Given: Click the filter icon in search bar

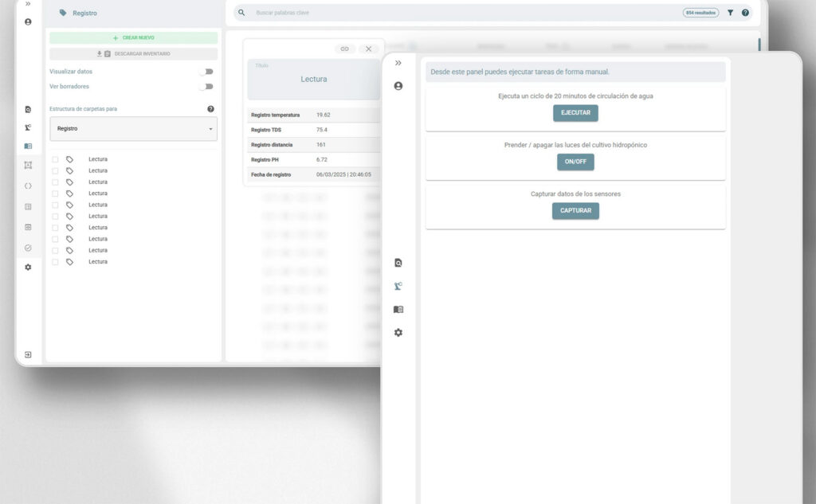Looking at the screenshot, I should tap(730, 13).
